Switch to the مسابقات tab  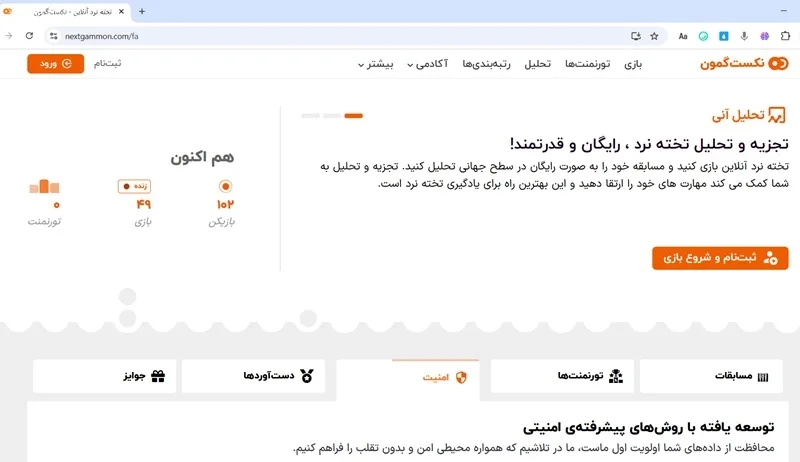click(711, 376)
